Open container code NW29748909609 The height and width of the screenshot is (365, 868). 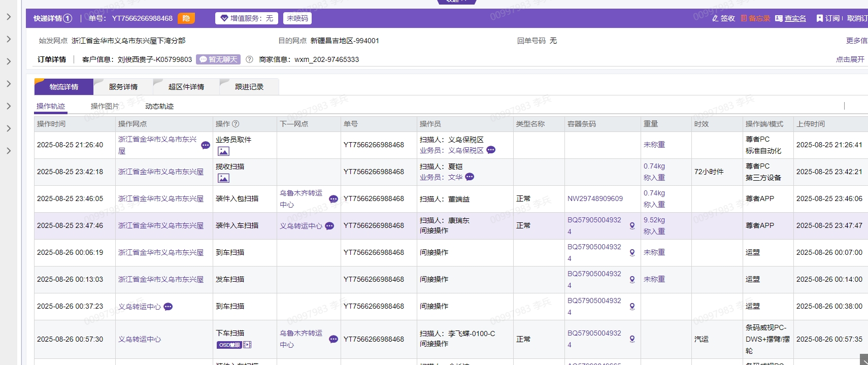click(595, 198)
